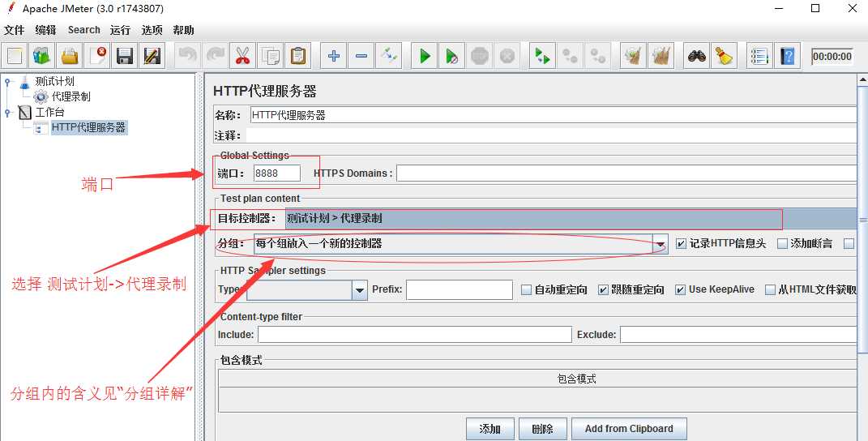The width and height of the screenshot is (868, 441).
Task: Toggle the Use KeepAlive checkbox
Action: point(680,289)
